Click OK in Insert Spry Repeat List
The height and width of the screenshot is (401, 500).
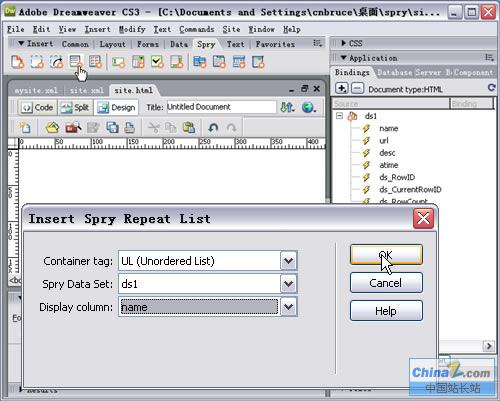(x=386, y=255)
